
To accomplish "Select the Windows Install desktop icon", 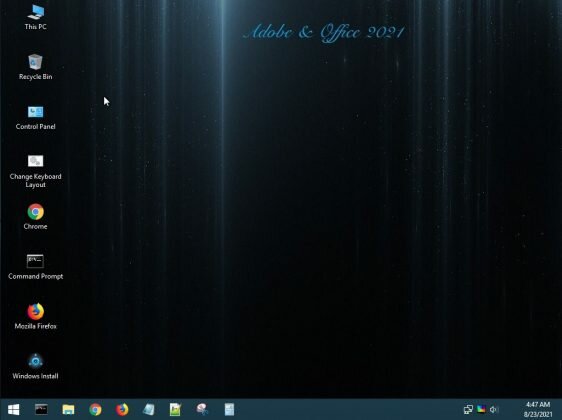I will [x=35, y=366].
